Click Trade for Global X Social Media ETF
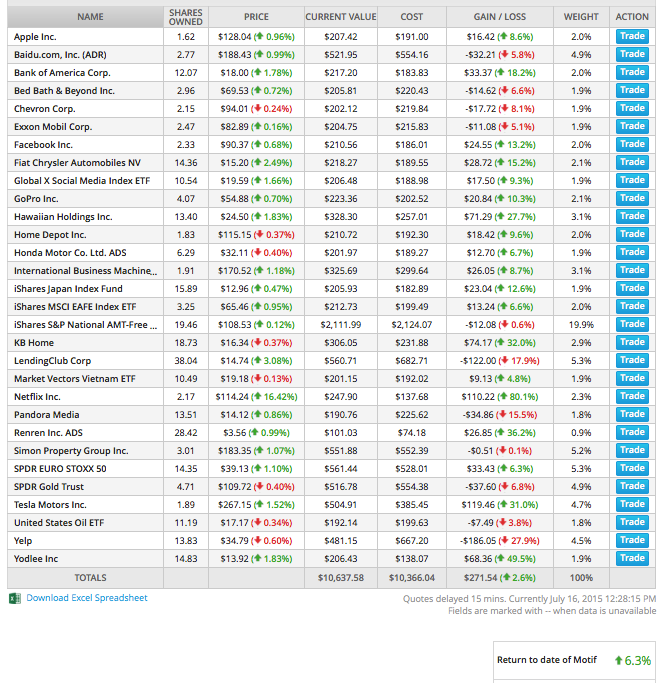 tap(632, 180)
